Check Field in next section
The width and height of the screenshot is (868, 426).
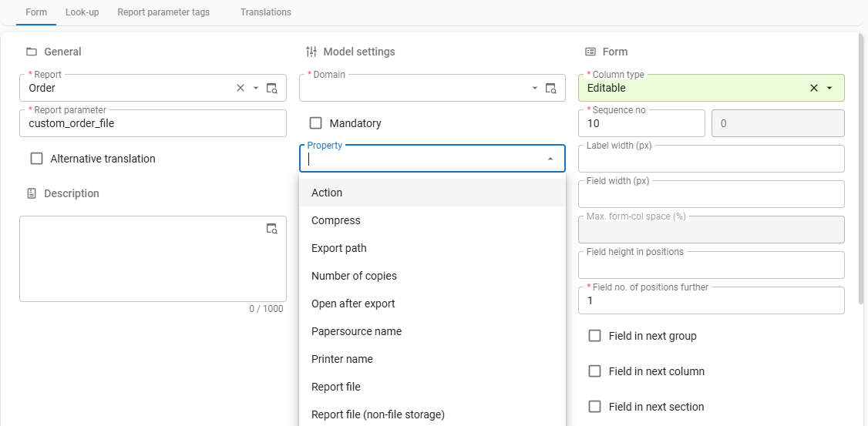tap(594, 407)
